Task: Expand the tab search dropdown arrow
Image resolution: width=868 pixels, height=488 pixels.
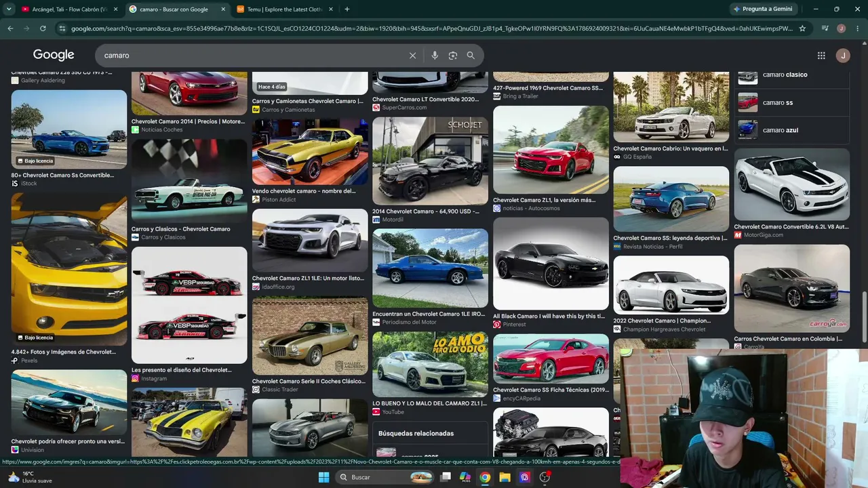Action: click(9, 9)
